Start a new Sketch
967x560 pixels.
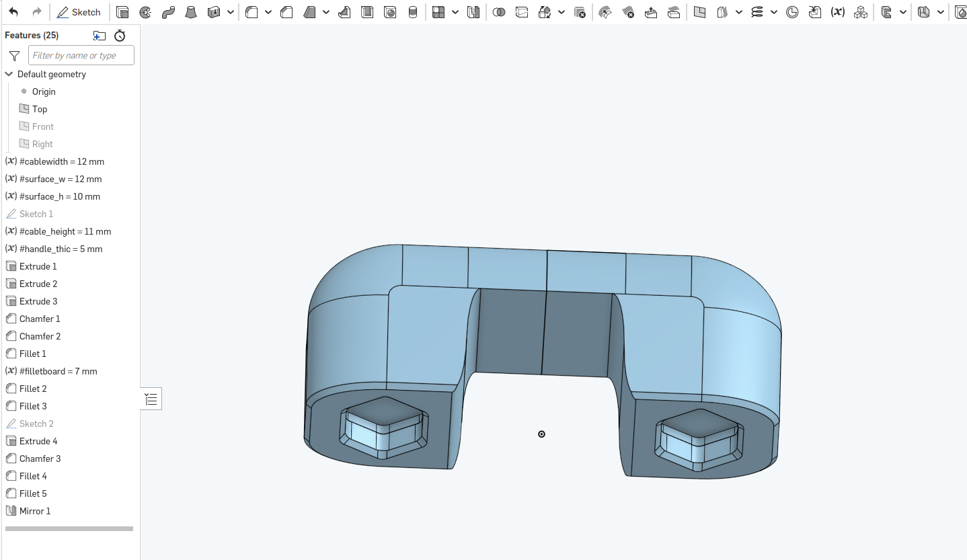[79, 12]
